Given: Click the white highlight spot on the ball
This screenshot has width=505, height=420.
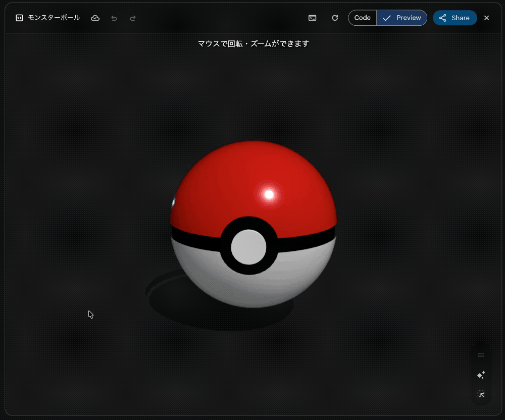Looking at the screenshot, I should tap(269, 194).
